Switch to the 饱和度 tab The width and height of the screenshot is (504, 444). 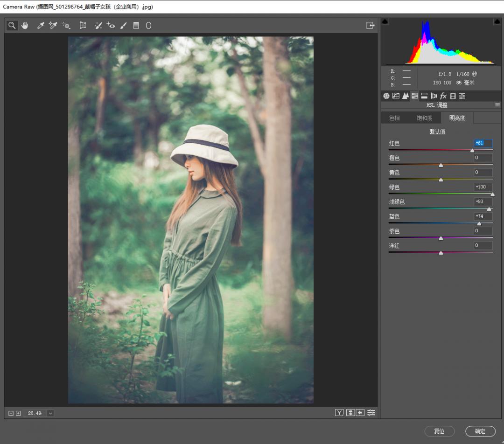coord(424,118)
